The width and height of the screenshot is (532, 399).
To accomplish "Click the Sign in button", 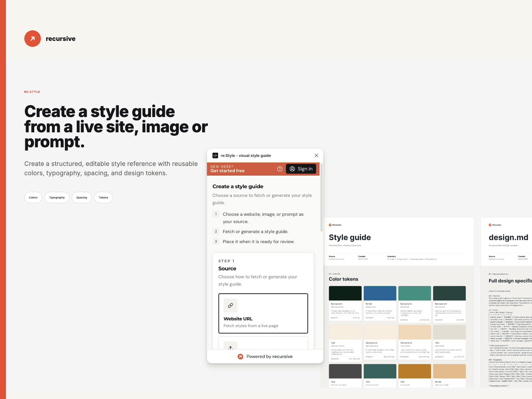I will click(x=301, y=169).
